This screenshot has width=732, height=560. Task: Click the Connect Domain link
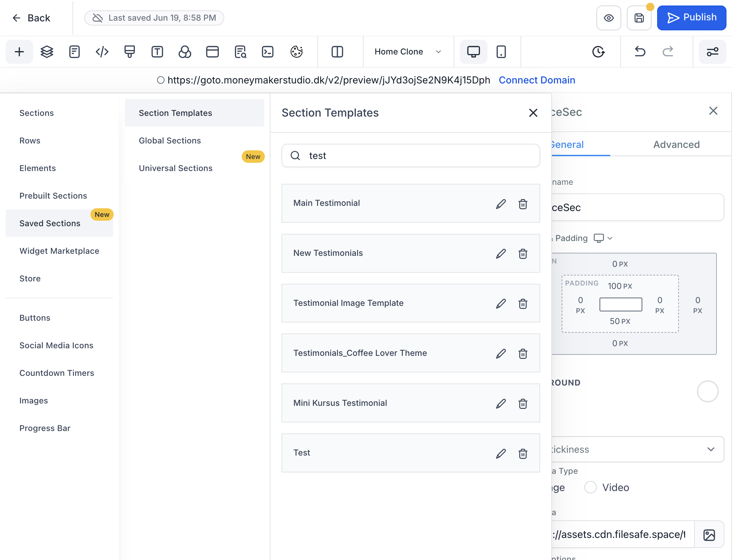click(537, 80)
